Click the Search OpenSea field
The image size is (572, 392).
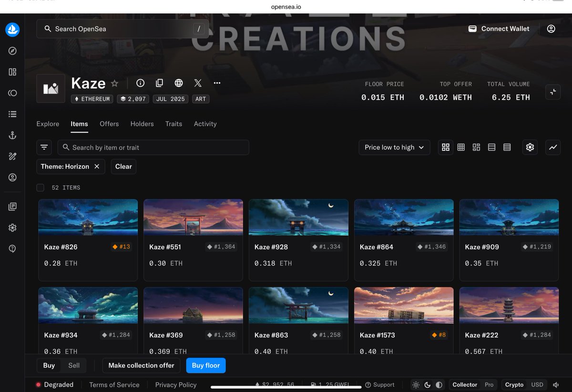click(123, 29)
